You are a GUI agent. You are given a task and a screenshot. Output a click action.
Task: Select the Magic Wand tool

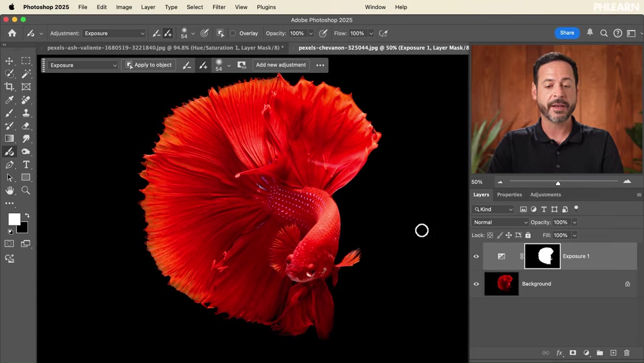pos(26,74)
